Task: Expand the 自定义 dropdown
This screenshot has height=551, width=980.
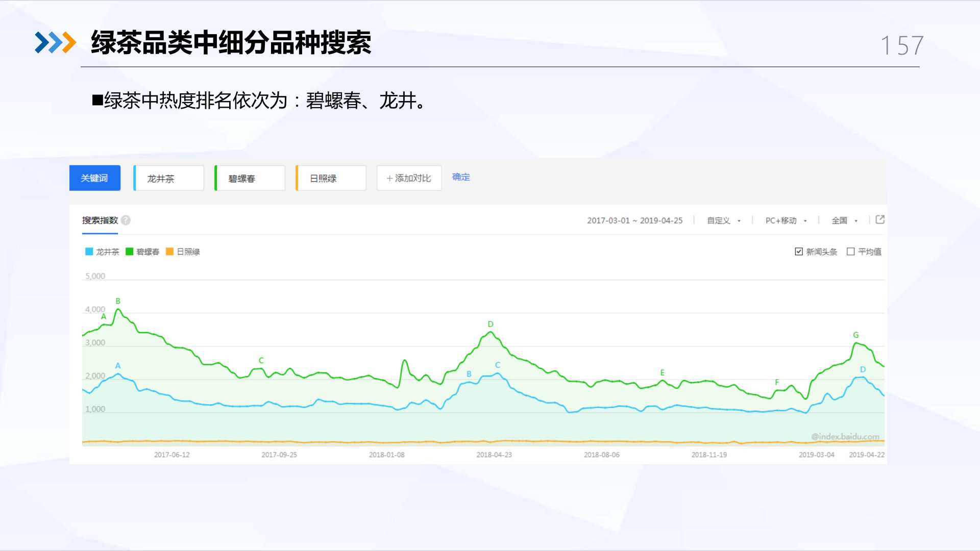Action: point(724,220)
